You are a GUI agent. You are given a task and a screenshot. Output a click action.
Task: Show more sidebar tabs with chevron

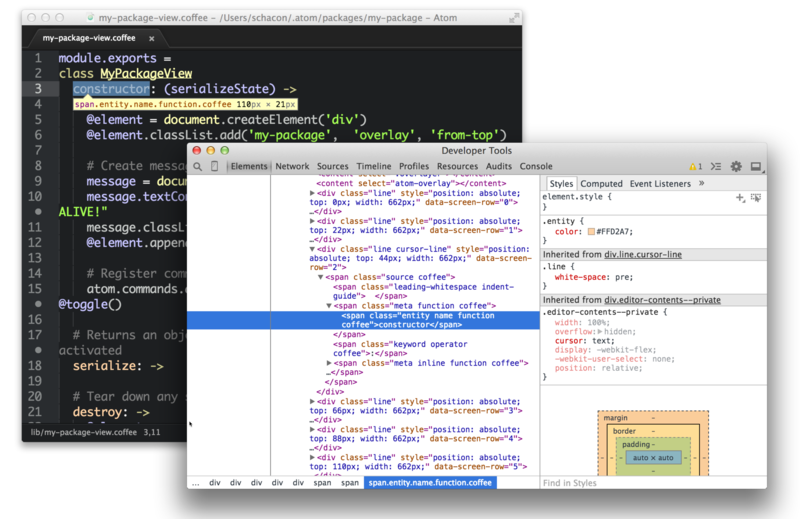click(x=701, y=184)
